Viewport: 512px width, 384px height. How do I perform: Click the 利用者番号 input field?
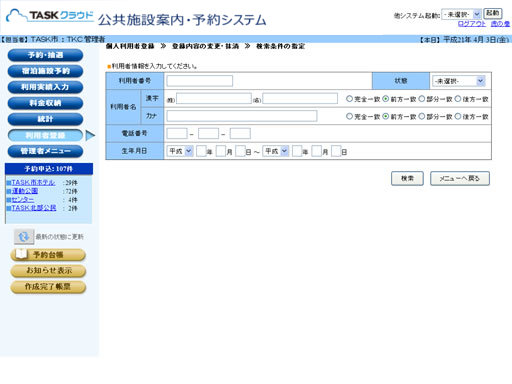pos(200,81)
